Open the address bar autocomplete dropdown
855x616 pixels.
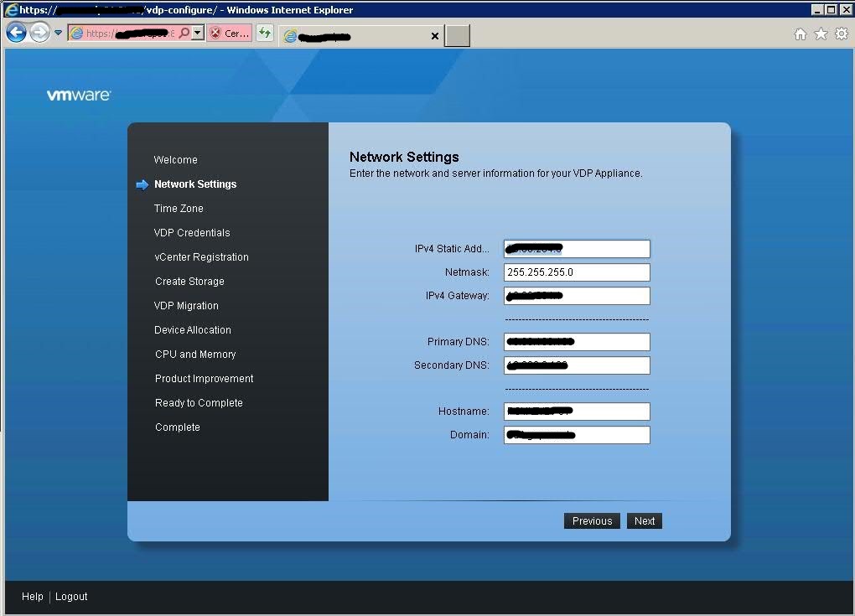click(198, 34)
